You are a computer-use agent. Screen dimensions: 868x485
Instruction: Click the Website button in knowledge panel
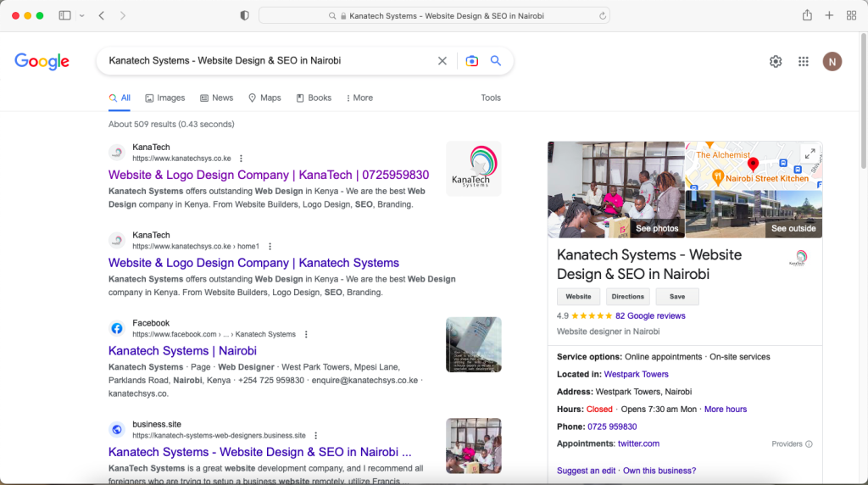(578, 297)
